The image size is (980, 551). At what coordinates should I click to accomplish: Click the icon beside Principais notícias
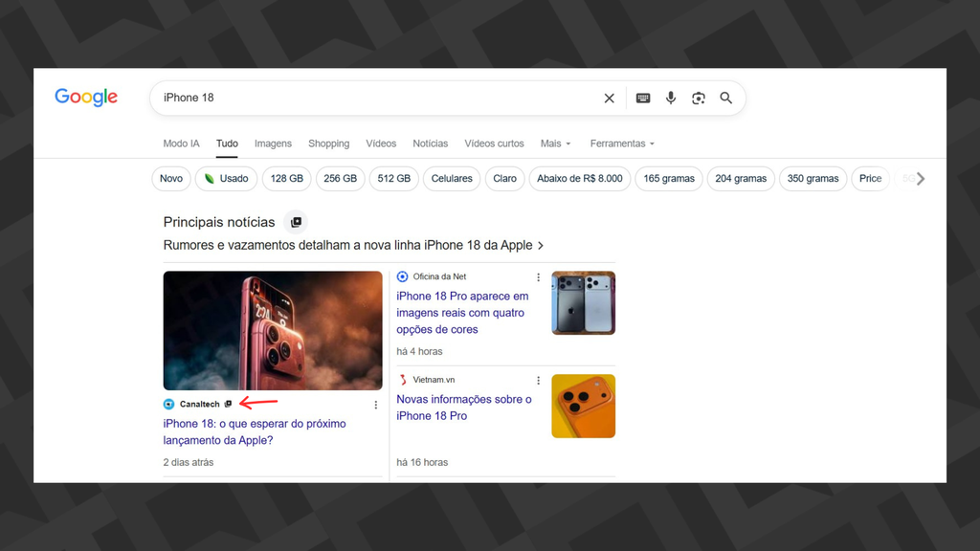(296, 222)
